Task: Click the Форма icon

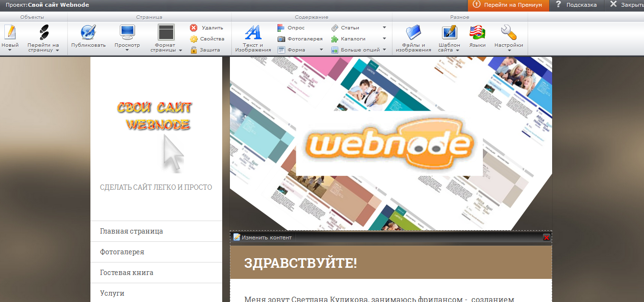Action: tap(281, 50)
